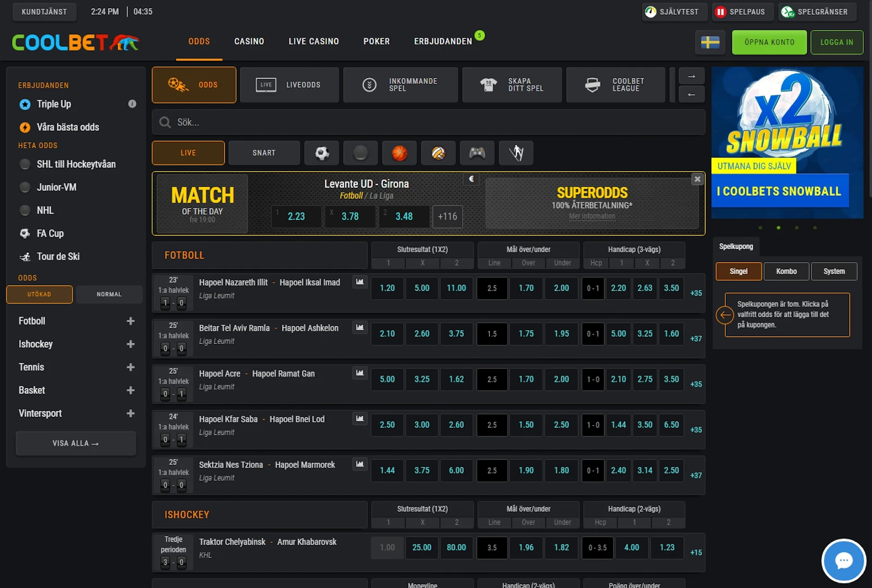Open Kundtjänst customer service
This screenshot has width=872, height=588.
tap(44, 11)
